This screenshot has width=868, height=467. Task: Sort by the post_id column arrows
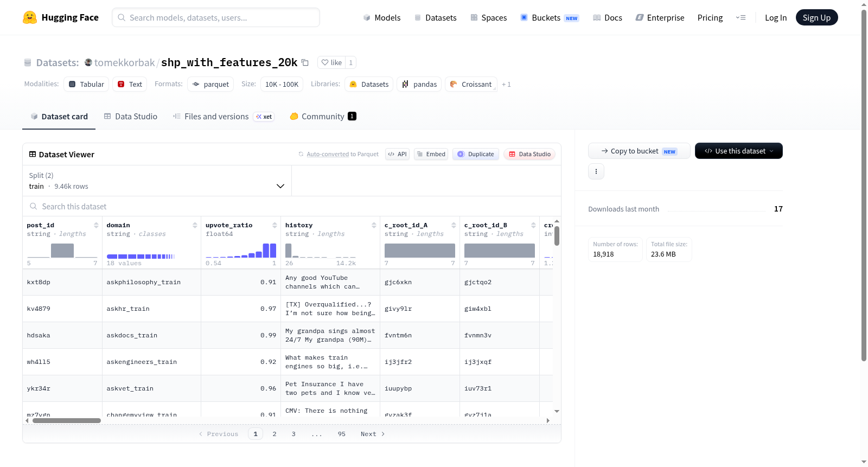coord(96,225)
